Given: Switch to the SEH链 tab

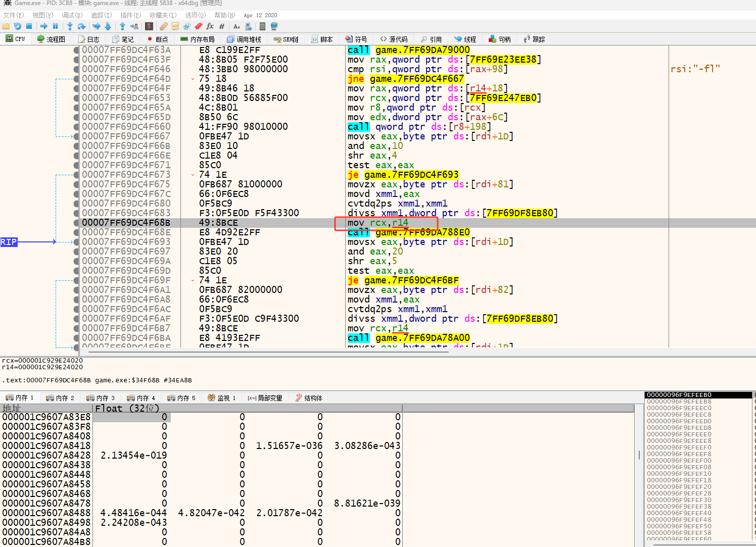Looking at the screenshot, I should coord(286,39).
